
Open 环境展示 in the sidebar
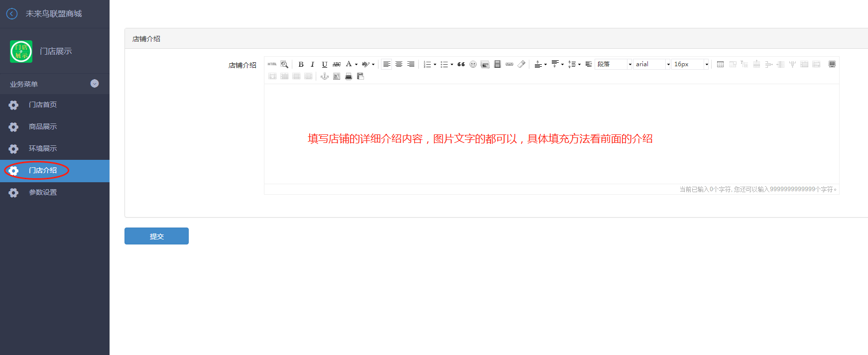coord(55,148)
